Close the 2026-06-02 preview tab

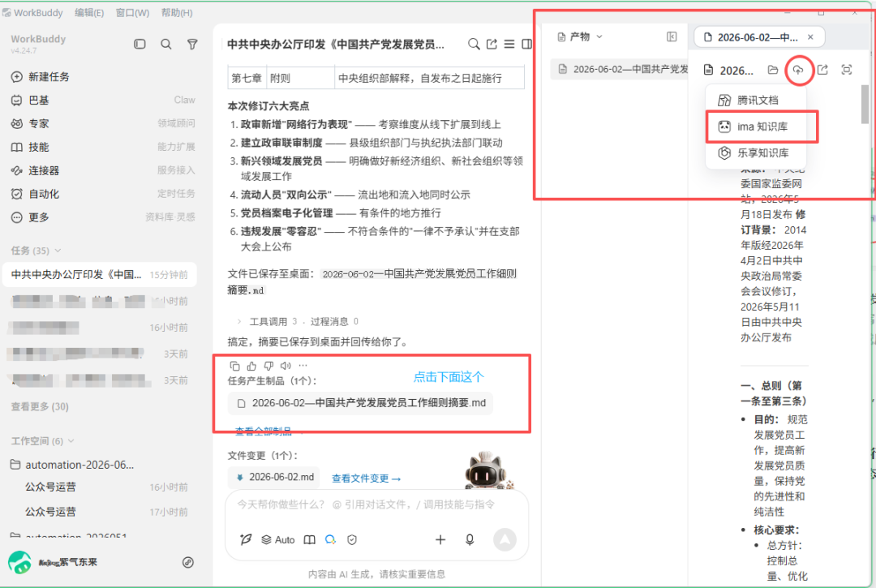coord(810,37)
